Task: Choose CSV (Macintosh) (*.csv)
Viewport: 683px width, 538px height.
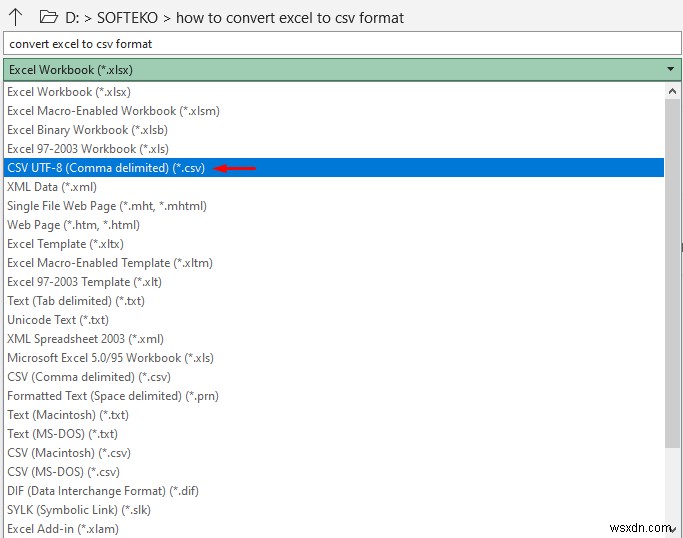Action: click(x=334, y=453)
